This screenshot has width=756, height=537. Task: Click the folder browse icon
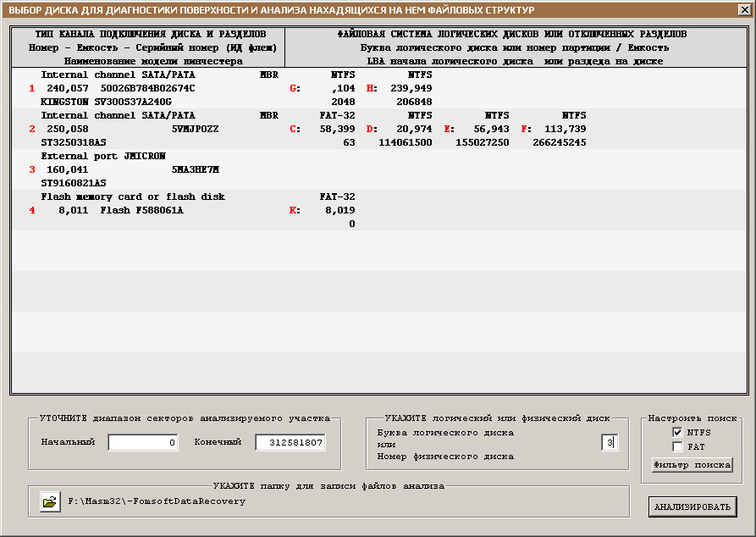[x=50, y=501]
